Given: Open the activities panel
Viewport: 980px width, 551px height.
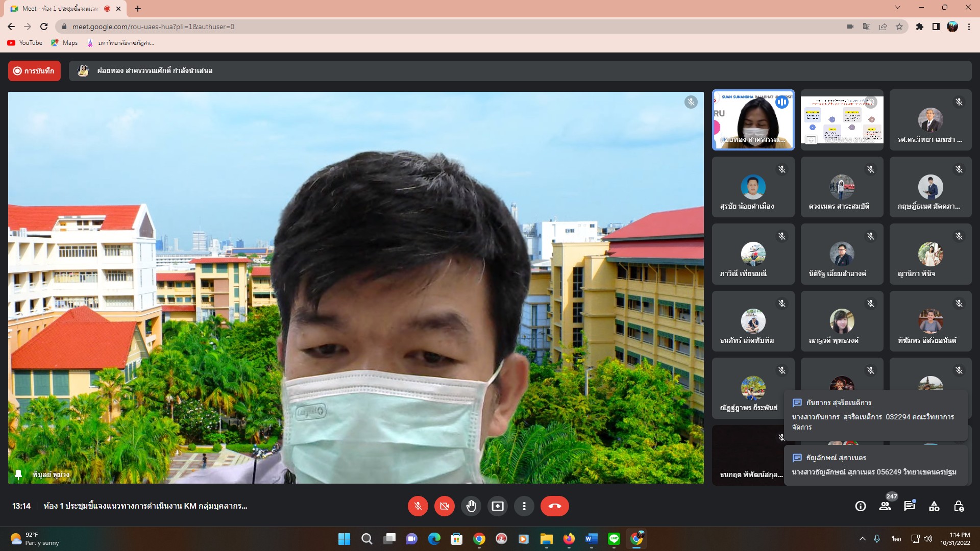Looking at the screenshot, I should [934, 506].
